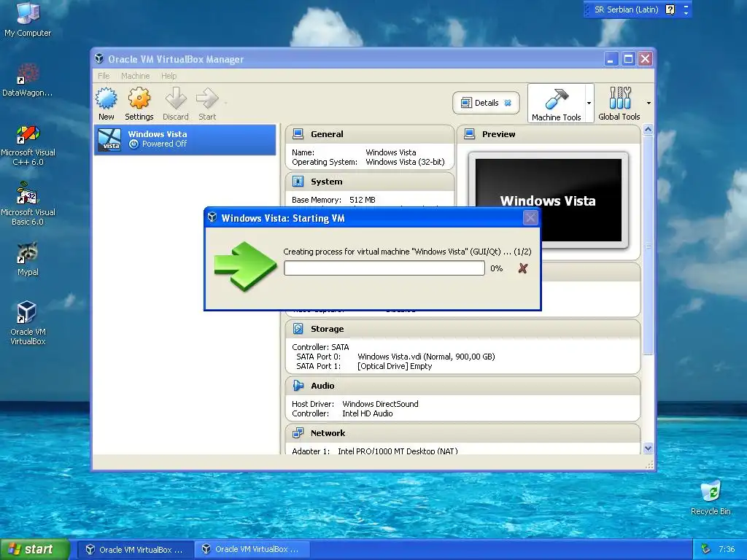Click the Details button
This screenshot has width=747, height=560.
tap(486, 103)
